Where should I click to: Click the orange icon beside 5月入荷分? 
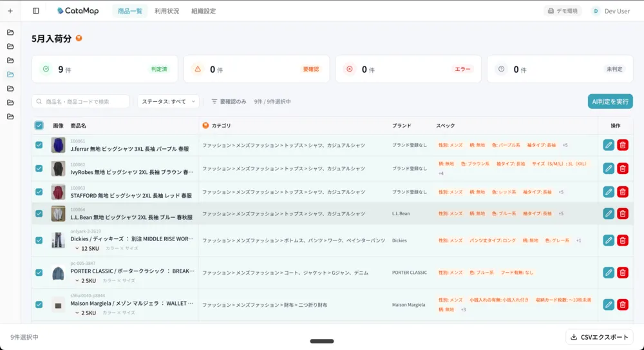79,38
